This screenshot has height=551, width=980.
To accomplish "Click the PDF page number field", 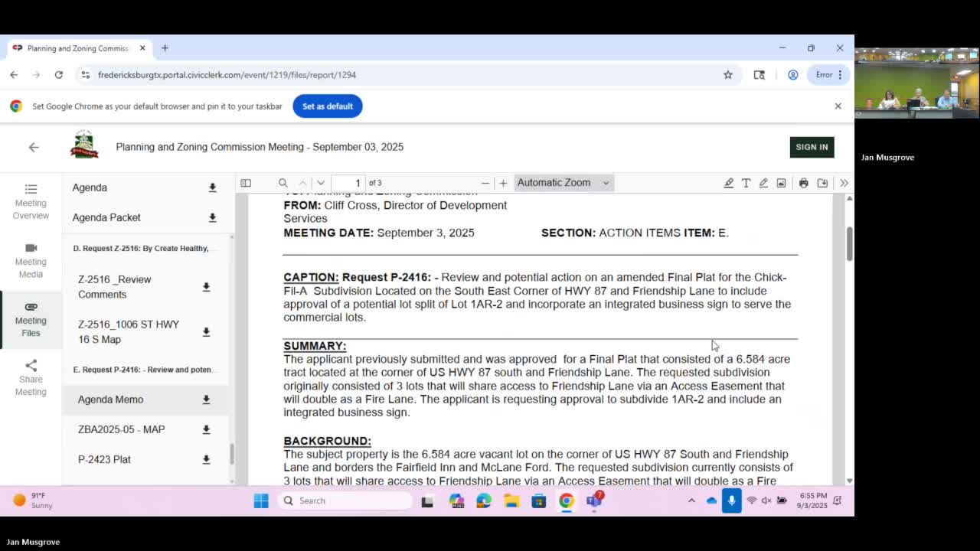I will tap(349, 183).
